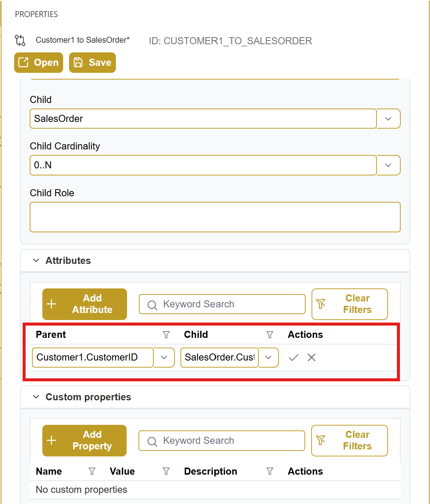Viewport: 430px width, 504px height.
Task: Open the SalesOrder child attribute dropdown
Action: click(268, 358)
